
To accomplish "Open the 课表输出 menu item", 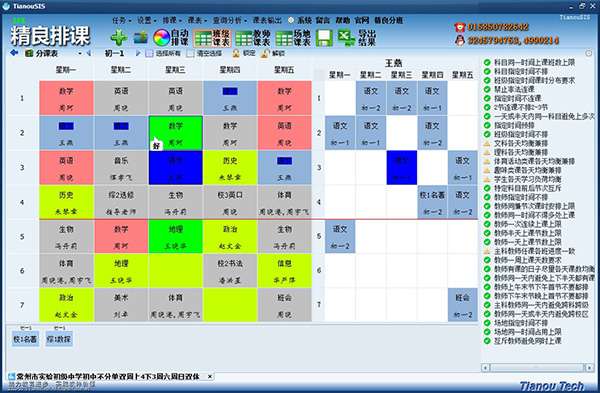I will (267, 20).
